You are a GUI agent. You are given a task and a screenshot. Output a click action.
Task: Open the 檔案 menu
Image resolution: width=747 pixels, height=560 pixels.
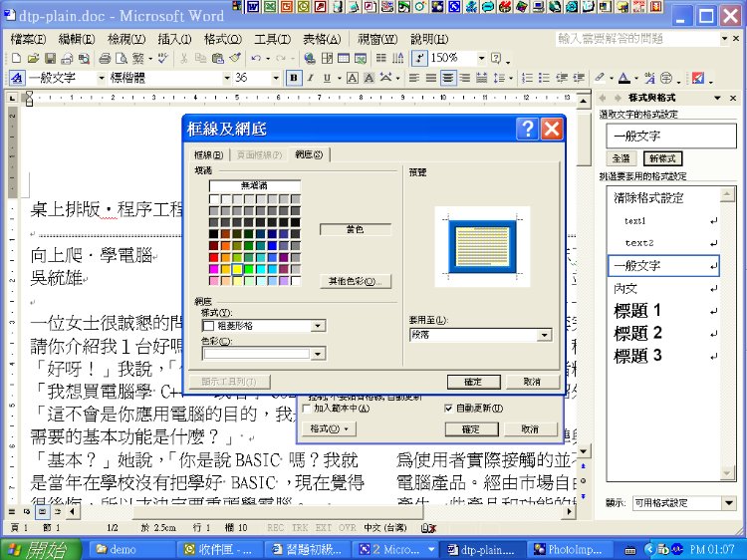28,39
